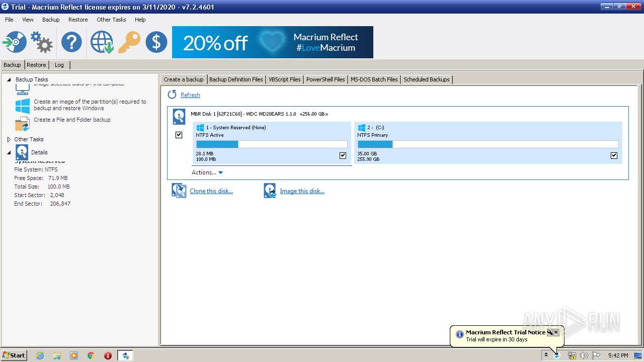Click Create an image of partitions for Windows
This screenshot has height=362, width=644.
coord(90,105)
